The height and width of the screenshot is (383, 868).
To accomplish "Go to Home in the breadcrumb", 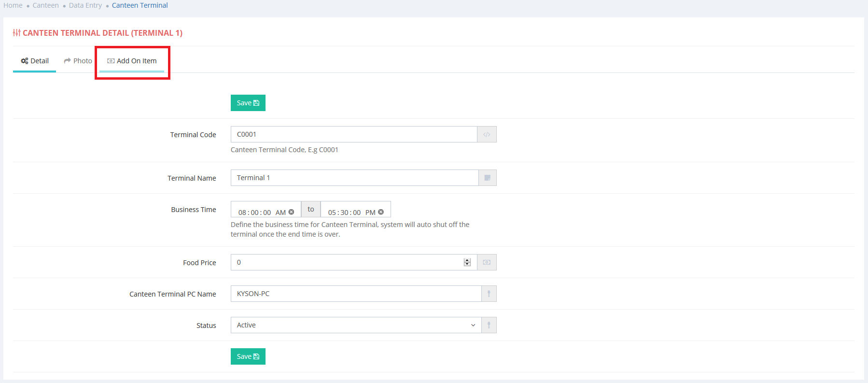I will coord(13,5).
